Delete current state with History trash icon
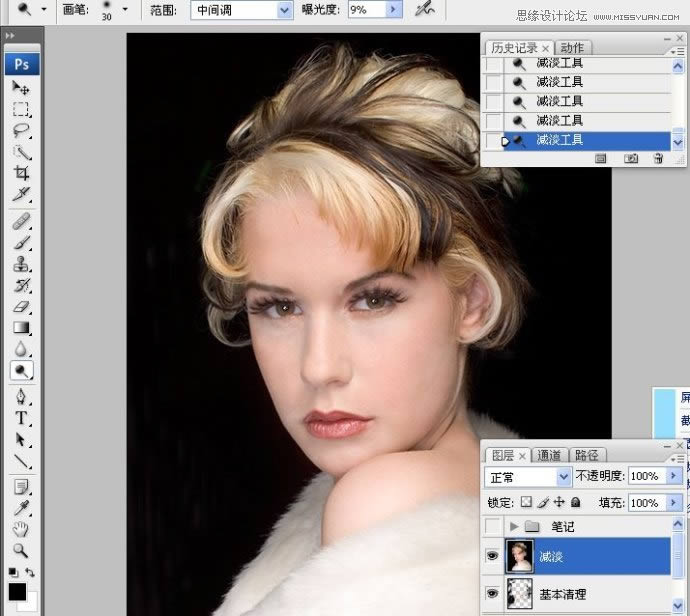Viewport: 690px width, 616px height. pyautogui.click(x=658, y=158)
